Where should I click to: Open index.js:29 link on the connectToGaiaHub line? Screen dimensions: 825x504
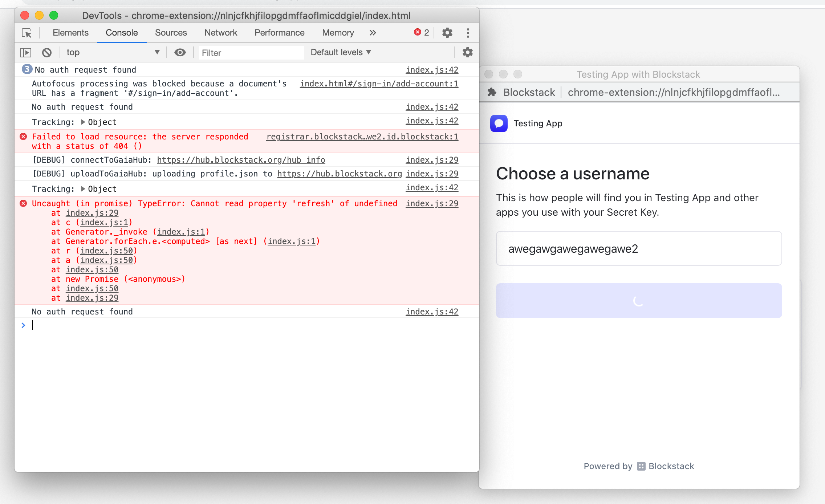432,160
